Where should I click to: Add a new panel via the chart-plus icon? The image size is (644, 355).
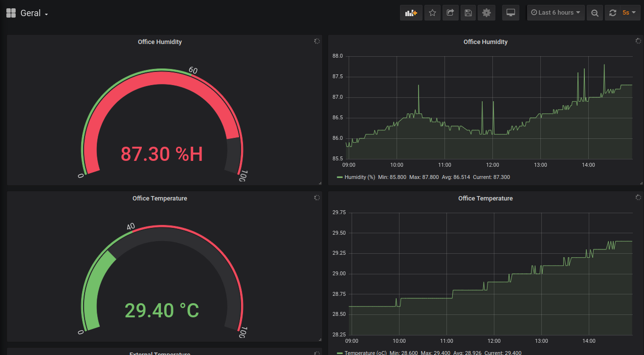click(x=411, y=13)
